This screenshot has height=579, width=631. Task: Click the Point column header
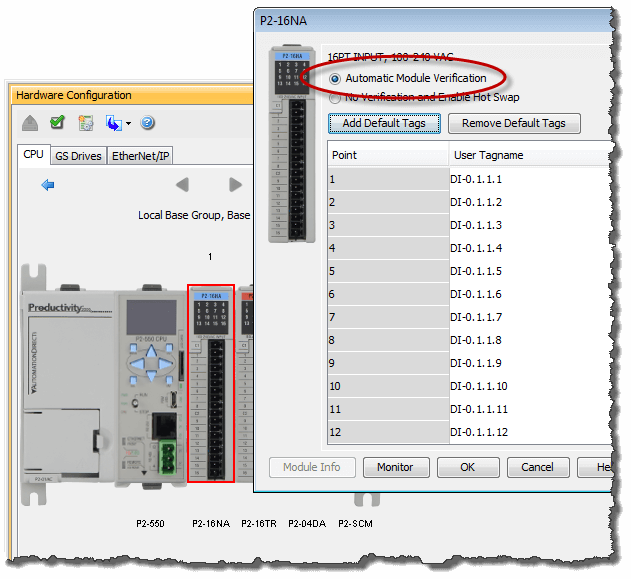tap(388, 155)
